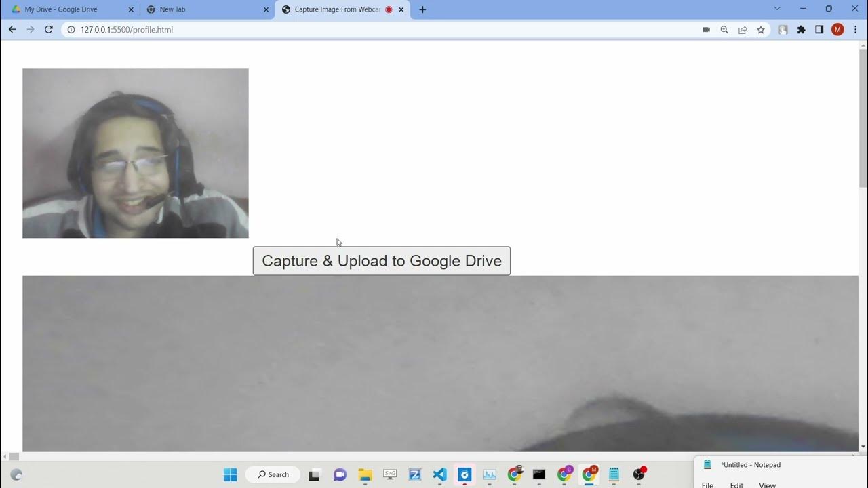Click the share page icon

point(743,30)
